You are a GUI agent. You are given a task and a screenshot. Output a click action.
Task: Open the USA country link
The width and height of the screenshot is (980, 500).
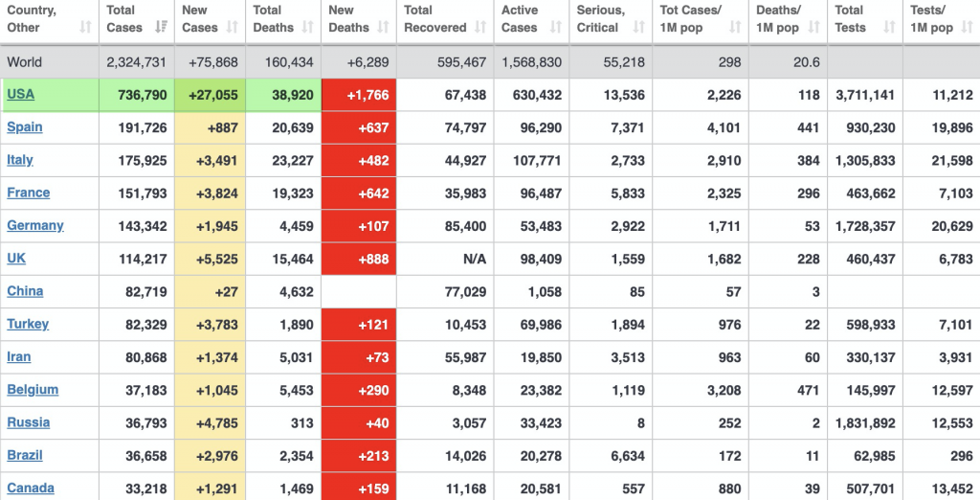(x=20, y=95)
